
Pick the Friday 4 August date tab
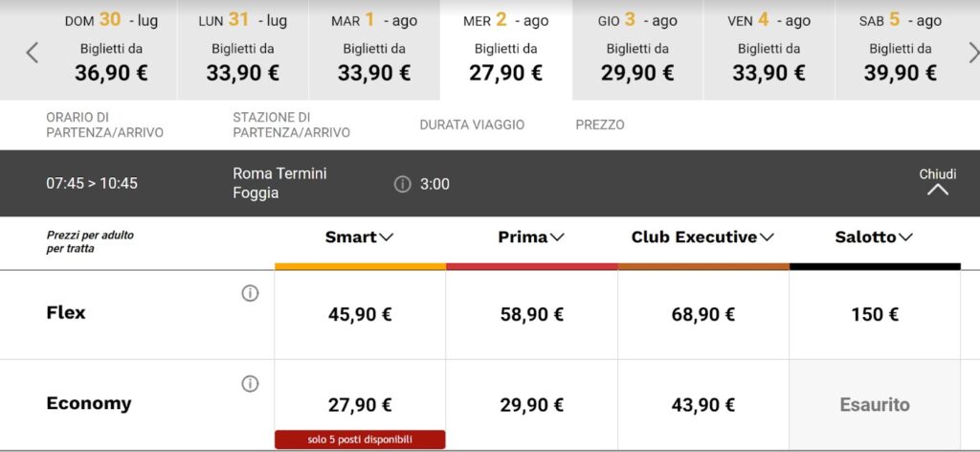tap(769, 50)
